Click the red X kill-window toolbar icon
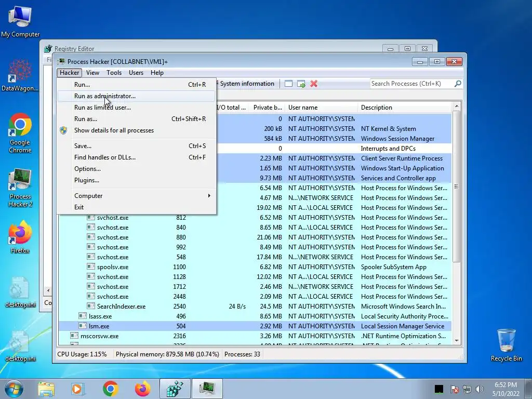 [x=314, y=84]
